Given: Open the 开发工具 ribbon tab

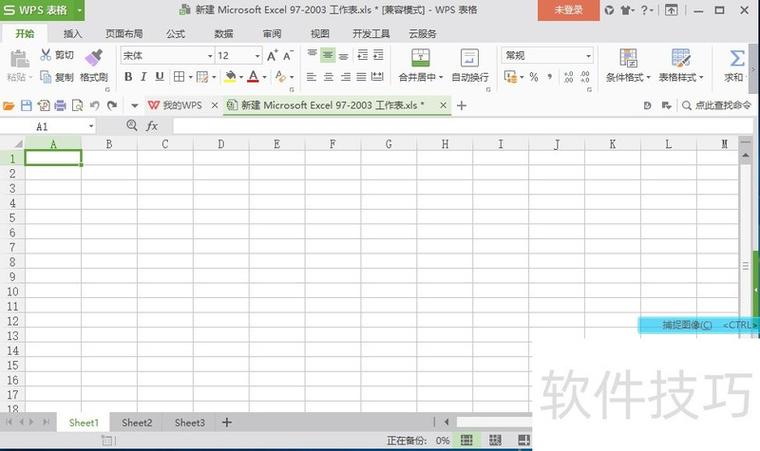Looking at the screenshot, I should (371, 33).
